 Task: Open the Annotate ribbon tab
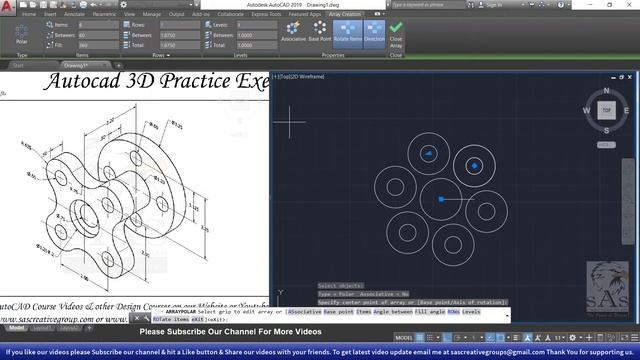(74, 14)
